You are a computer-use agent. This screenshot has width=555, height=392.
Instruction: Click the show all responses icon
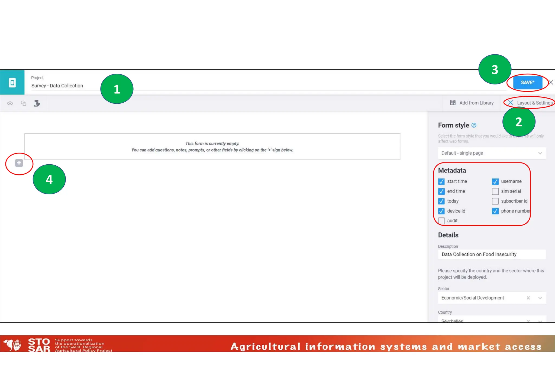coord(24,103)
